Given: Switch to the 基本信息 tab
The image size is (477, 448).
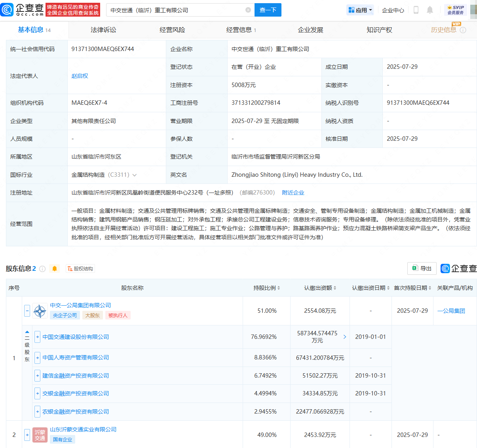Looking at the screenshot, I should [x=34, y=30].
